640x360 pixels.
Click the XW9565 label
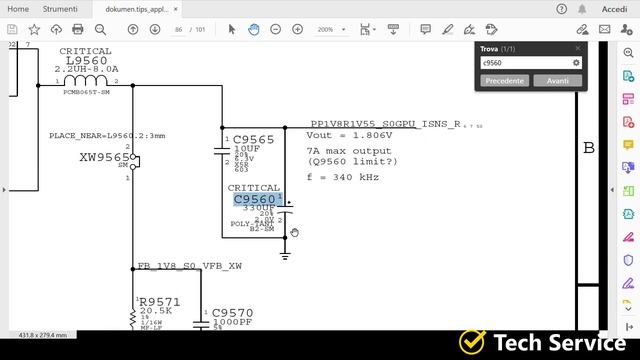(104, 157)
